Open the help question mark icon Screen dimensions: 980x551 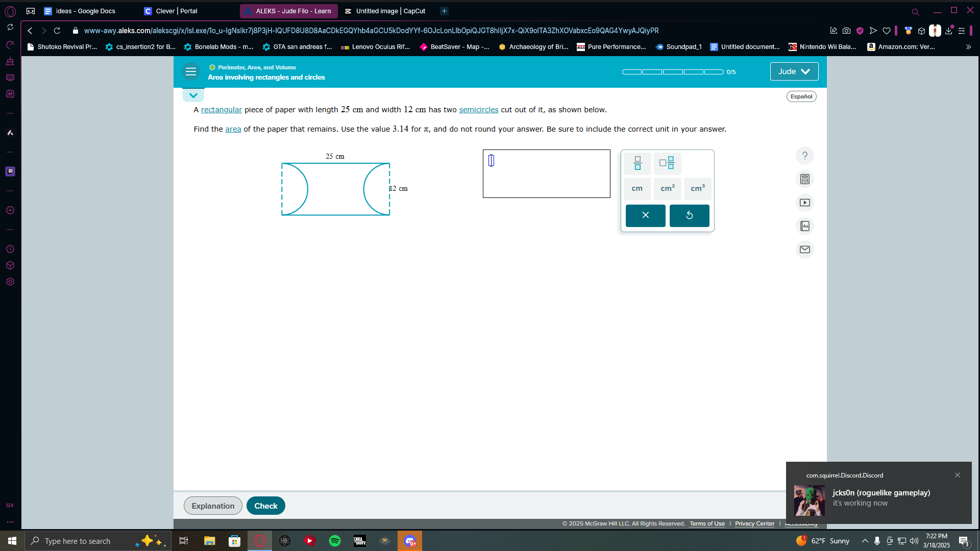coord(805,156)
